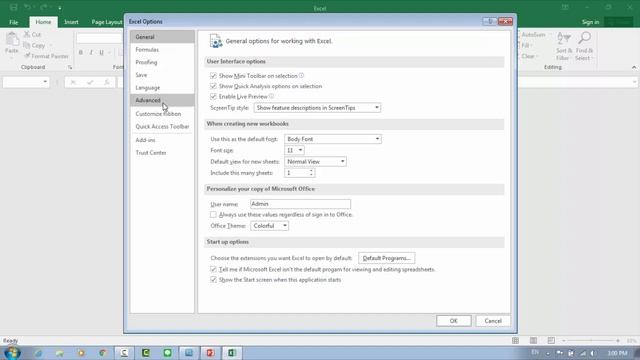Viewport: 640px width, 360px height.
Task: Click the Redo icon in title bar
Action: point(43,7)
